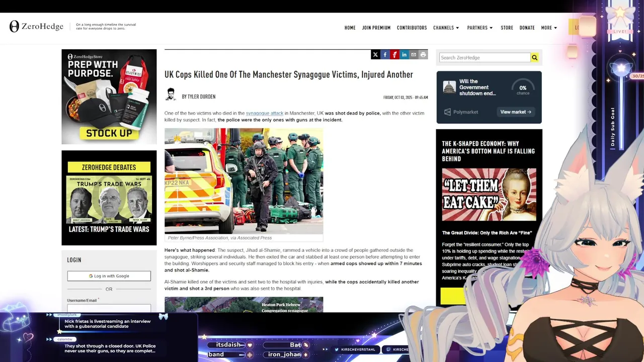Share article on Flipboard

[x=394, y=55]
